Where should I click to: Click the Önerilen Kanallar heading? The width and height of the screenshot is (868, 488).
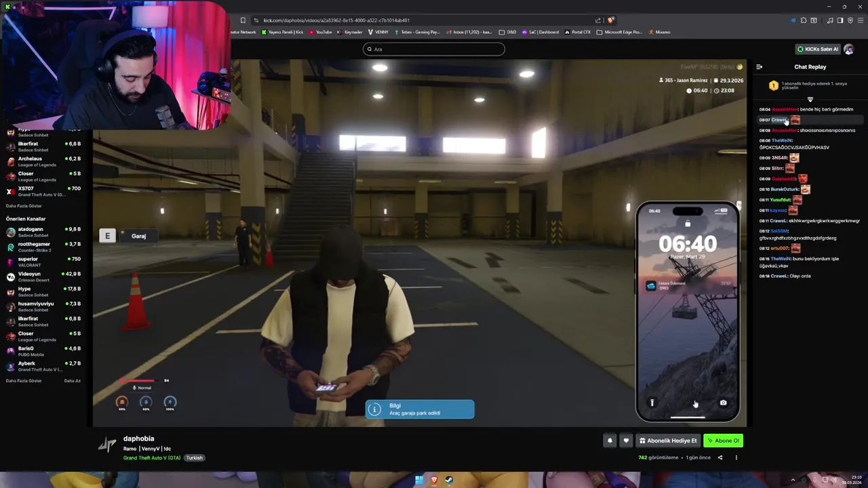pos(26,219)
